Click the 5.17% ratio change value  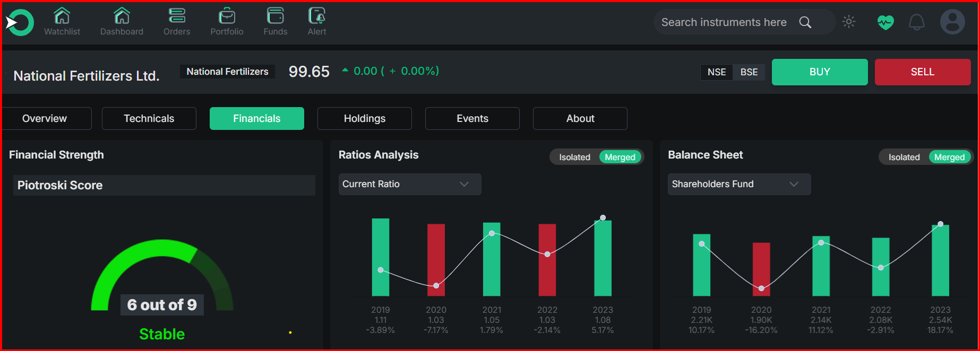point(603,330)
